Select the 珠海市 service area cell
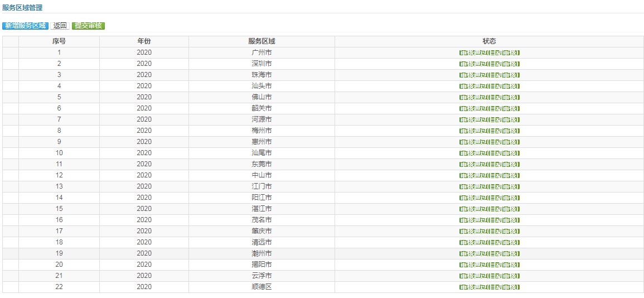The height and width of the screenshot is (298, 644). click(262, 75)
